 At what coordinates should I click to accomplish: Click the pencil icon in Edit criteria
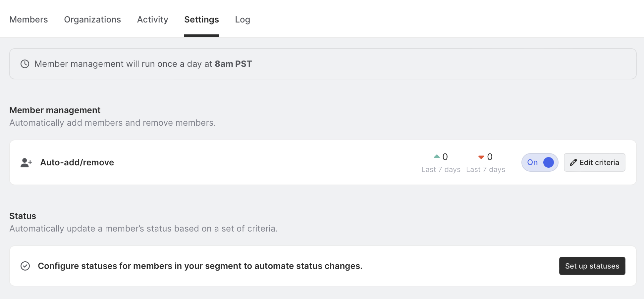point(573,162)
